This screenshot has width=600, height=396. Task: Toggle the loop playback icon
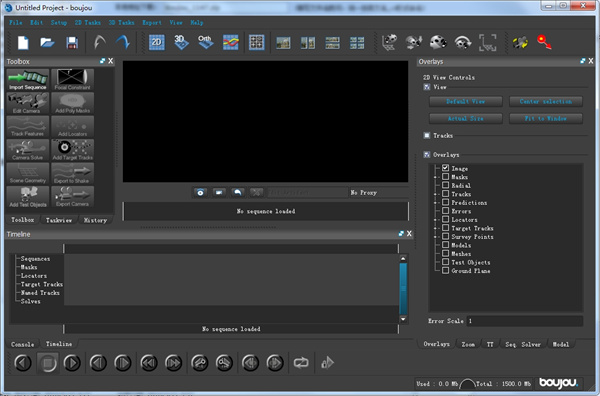301,362
